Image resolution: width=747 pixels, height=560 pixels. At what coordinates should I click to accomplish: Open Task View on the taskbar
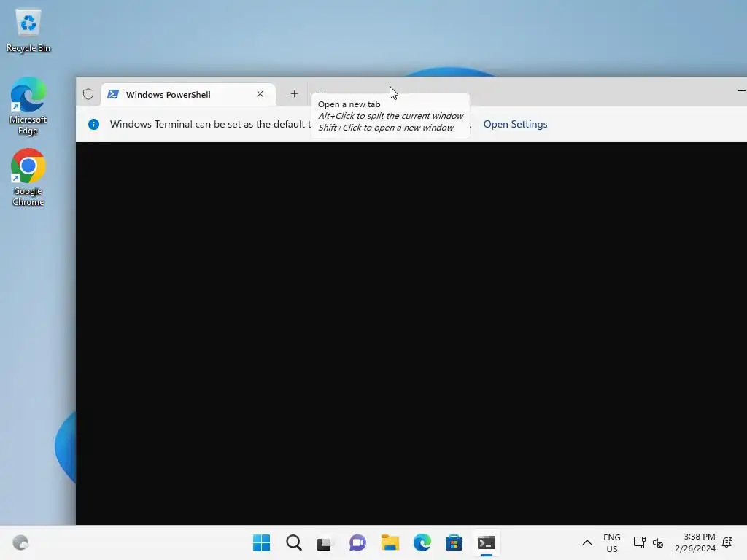(x=325, y=542)
